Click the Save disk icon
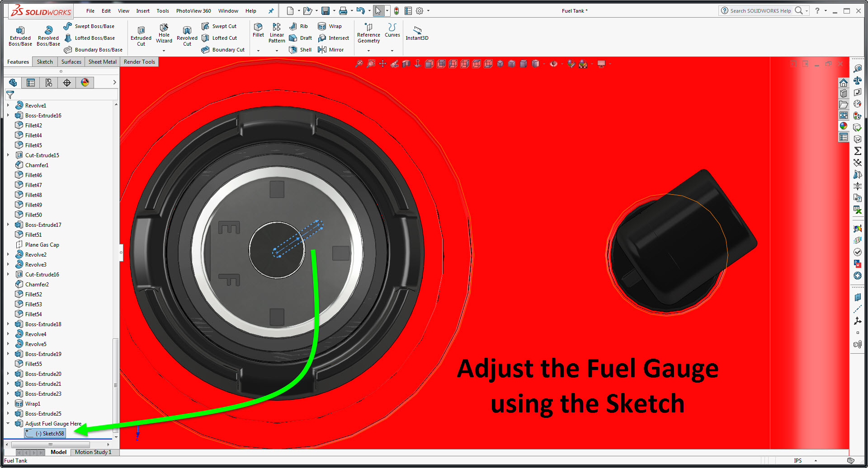Viewport: 868px width, 468px height. point(325,11)
